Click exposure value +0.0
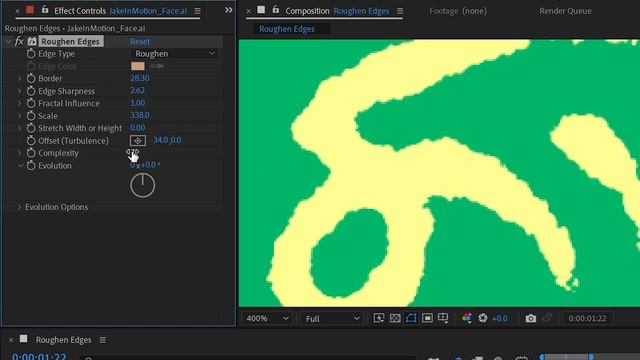The width and height of the screenshot is (640, 360). (500, 318)
